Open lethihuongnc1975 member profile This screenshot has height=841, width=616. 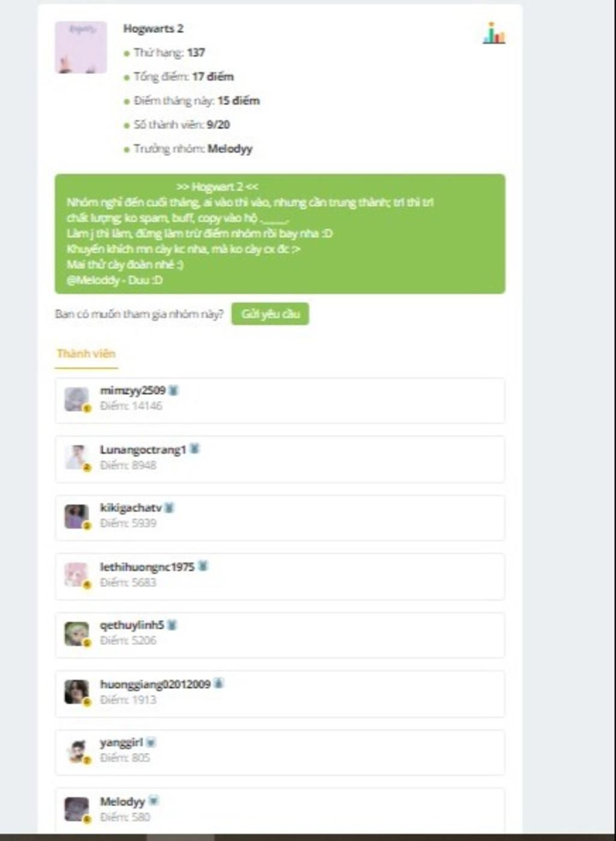(147, 567)
